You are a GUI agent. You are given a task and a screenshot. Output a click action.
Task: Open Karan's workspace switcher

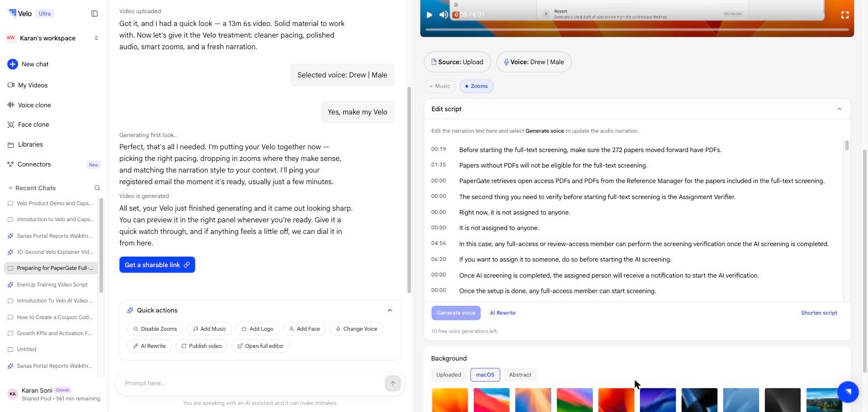tap(53, 38)
